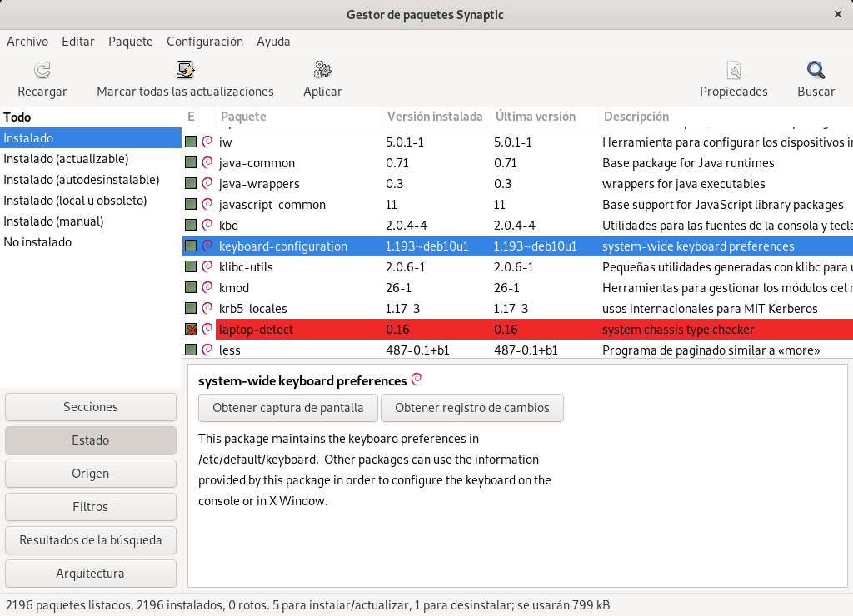Screen dimensions: 853x616
Task: Click the Recargar toolbar icon
Action: (42, 70)
